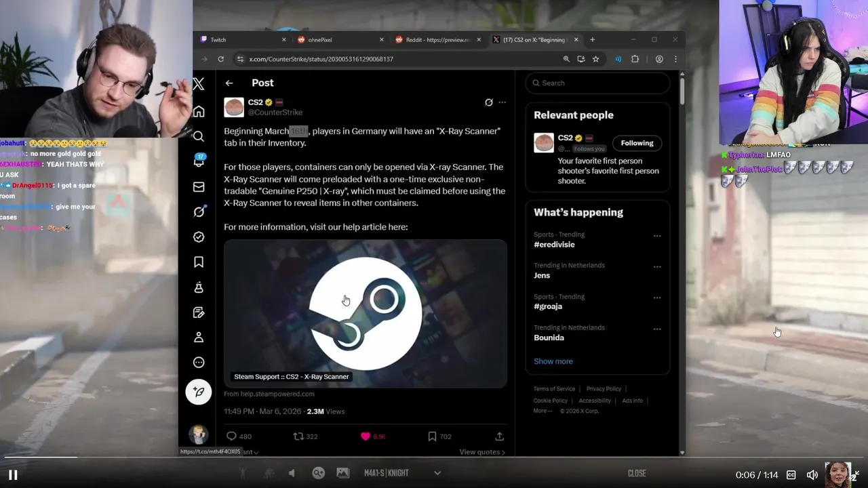The image size is (868, 488).
Task: Click the browser address bar URL
Action: pyautogui.click(x=321, y=59)
